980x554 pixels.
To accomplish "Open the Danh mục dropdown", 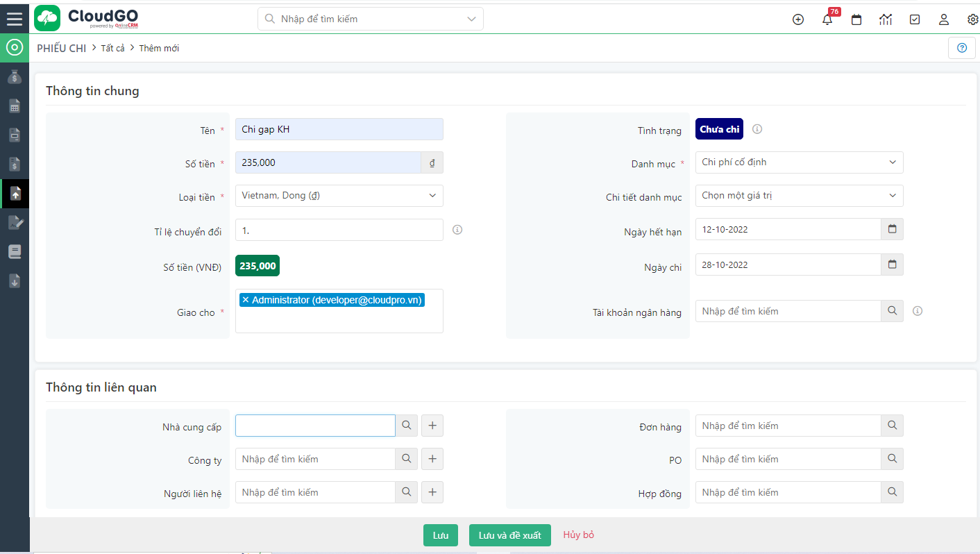I will (798, 162).
